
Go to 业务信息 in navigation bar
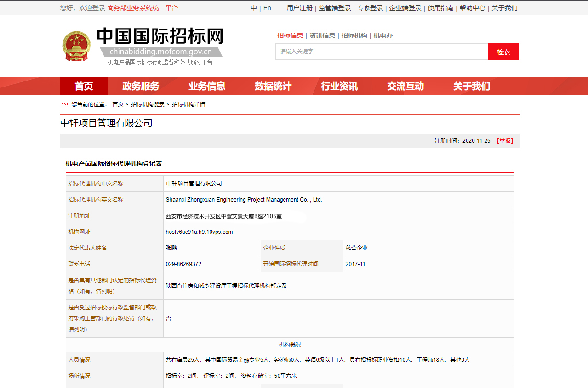click(x=207, y=87)
